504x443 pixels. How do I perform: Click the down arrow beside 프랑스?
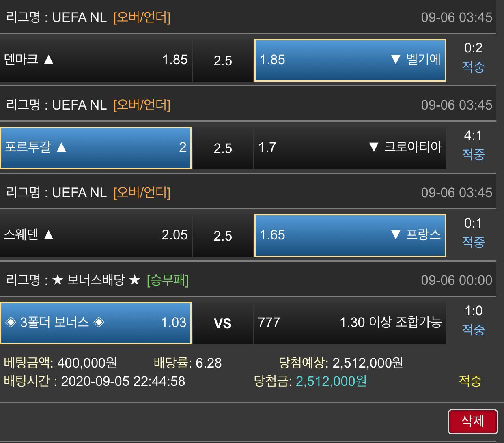tap(396, 235)
